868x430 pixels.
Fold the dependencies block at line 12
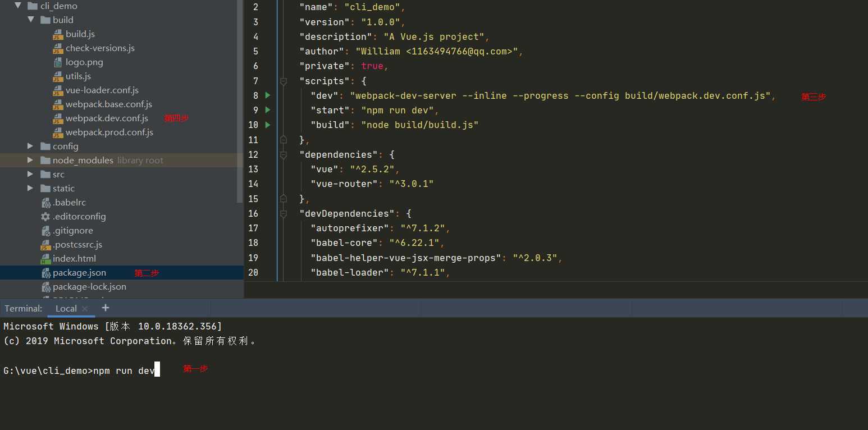(284, 154)
